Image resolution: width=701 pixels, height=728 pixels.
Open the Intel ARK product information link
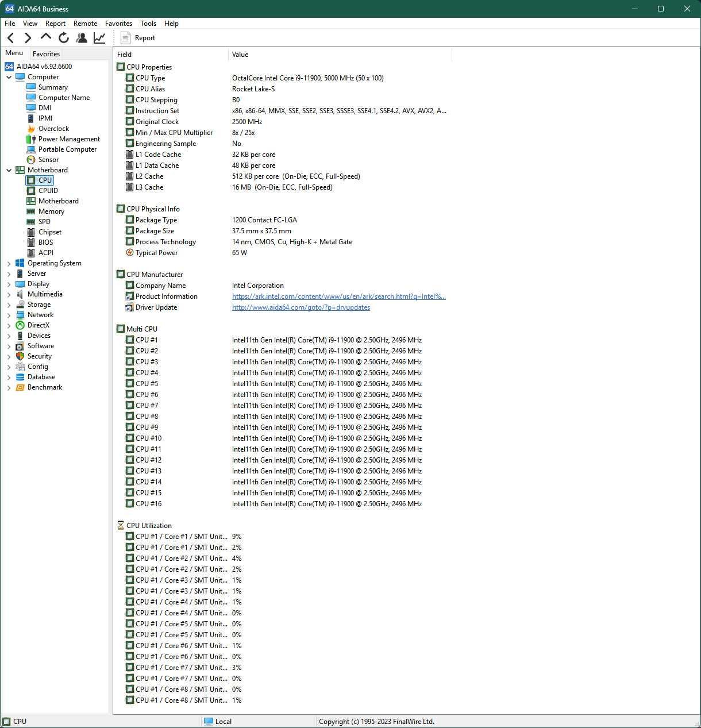point(339,296)
